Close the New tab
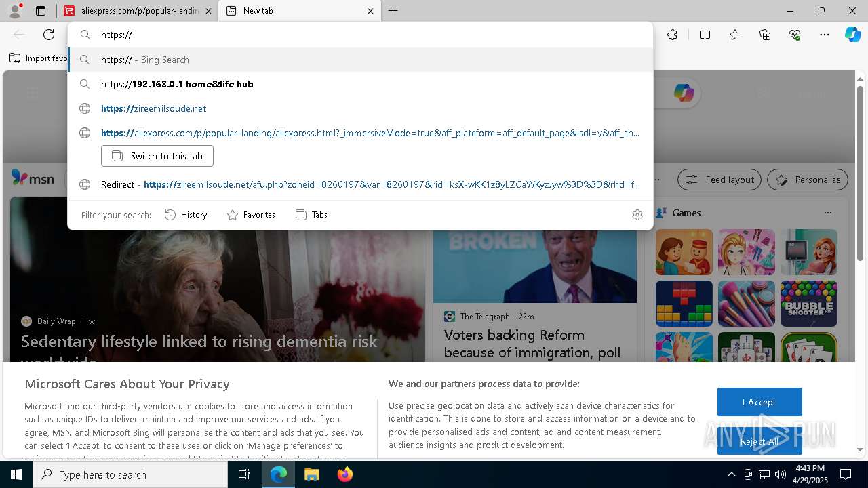Image resolution: width=868 pixels, height=488 pixels. (370, 11)
